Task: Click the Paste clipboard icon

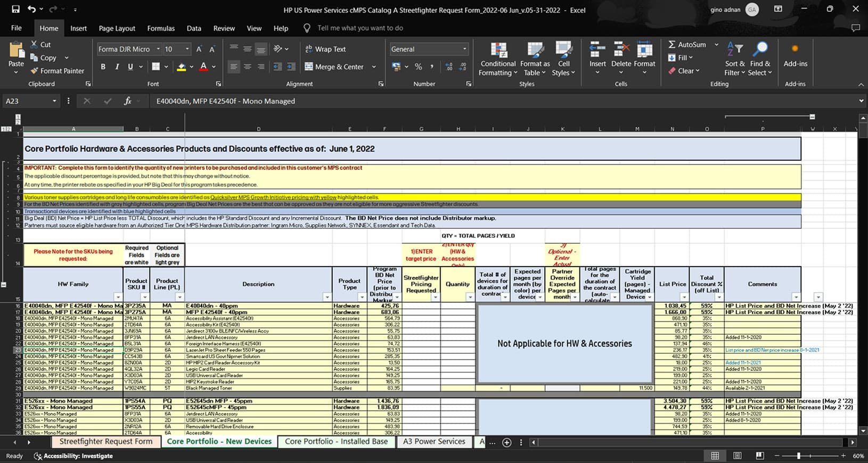Action: (x=16, y=51)
